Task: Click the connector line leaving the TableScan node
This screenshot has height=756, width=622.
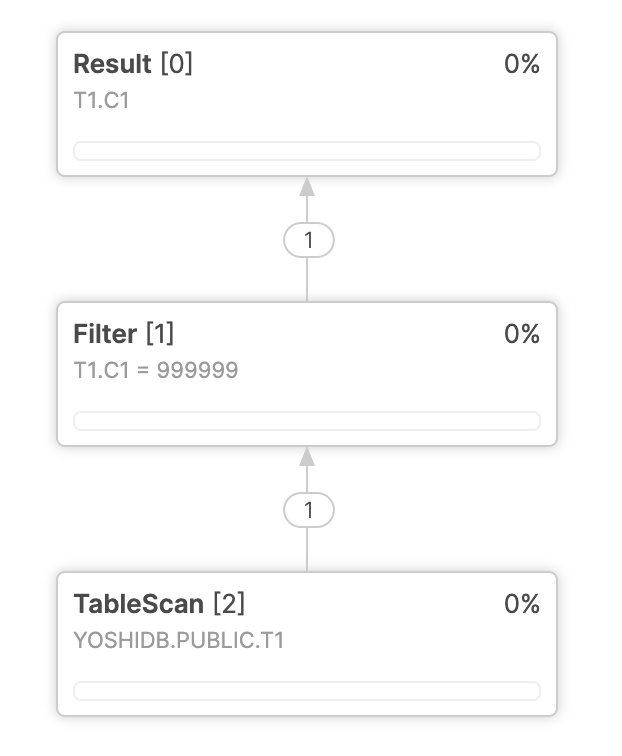Action: pos(307,550)
